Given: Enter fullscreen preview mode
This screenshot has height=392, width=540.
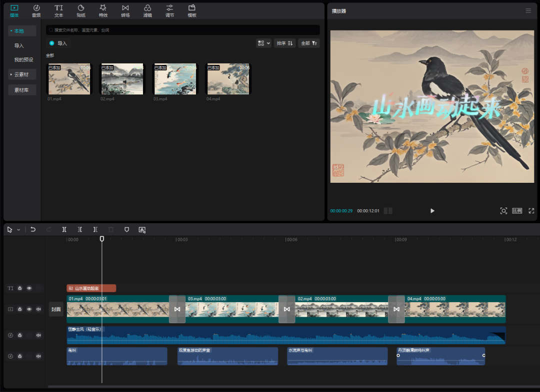Looking at the screenshot, I should tap(531, 211).
